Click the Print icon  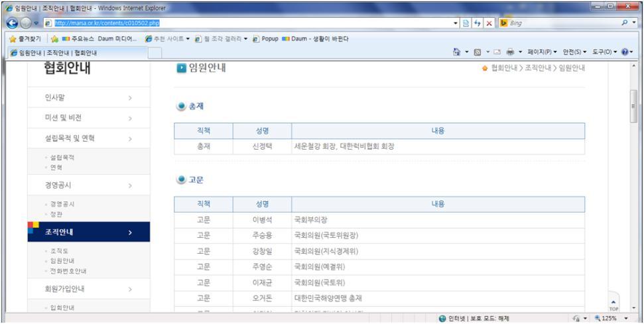pos(510,52)
